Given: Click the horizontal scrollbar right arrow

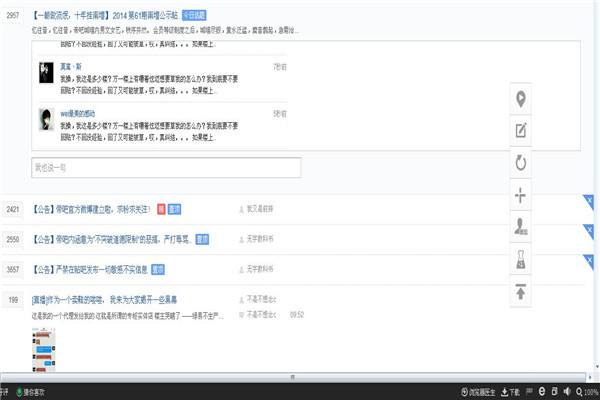Looking at the screenshot, I should click(590, 377).
